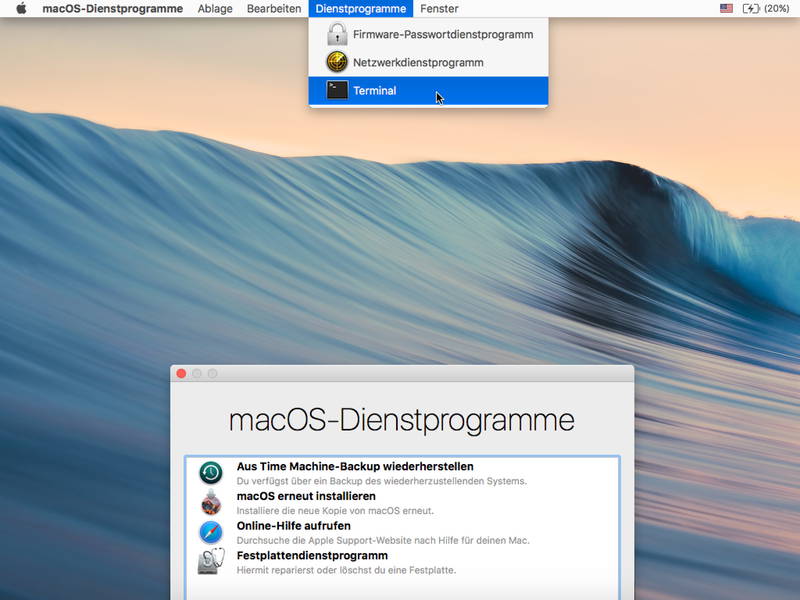Click the black Terminal icon
This screenshot has width=800, height=600.
(337, 90)
